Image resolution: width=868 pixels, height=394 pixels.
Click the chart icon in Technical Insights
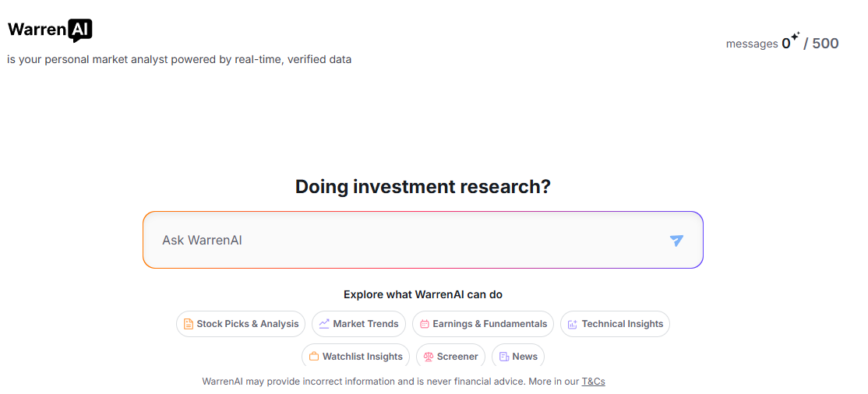click(573, 324)
